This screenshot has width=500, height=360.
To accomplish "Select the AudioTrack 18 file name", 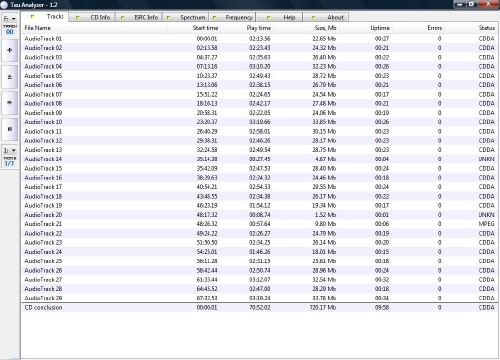I will point(43,196).
